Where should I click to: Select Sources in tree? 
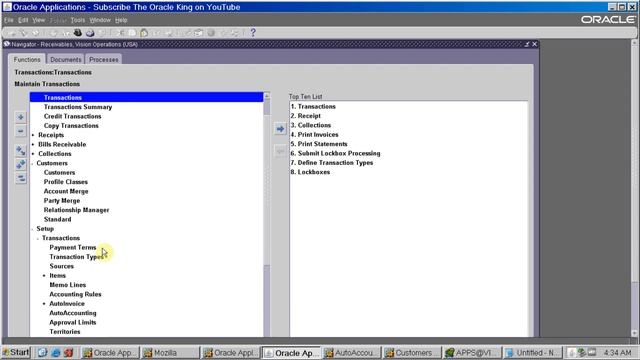[x=62, y=267]
